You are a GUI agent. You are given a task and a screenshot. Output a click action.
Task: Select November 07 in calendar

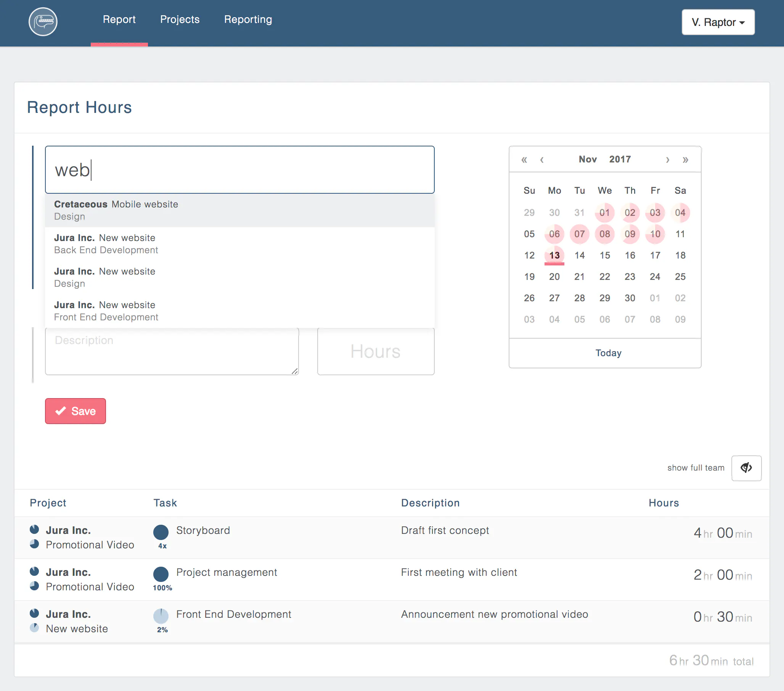[579, 234]
